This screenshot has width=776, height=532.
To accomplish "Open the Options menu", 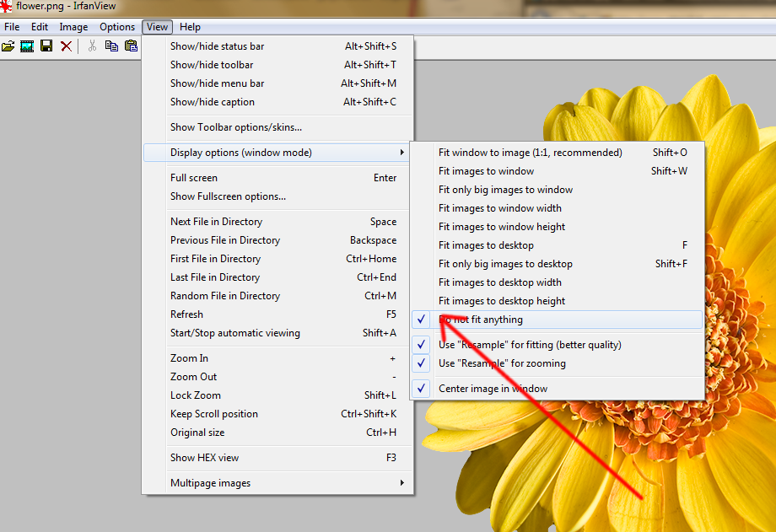I will (117, 27).
